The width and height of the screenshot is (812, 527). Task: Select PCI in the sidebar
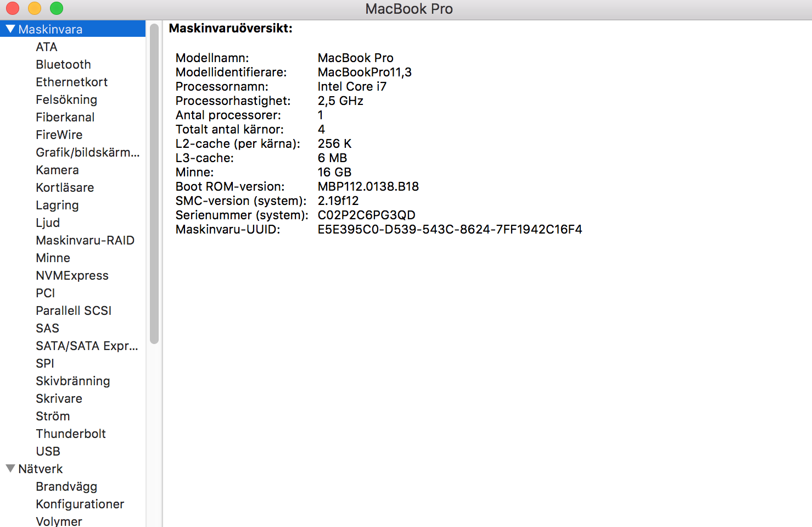pos(46,293)
